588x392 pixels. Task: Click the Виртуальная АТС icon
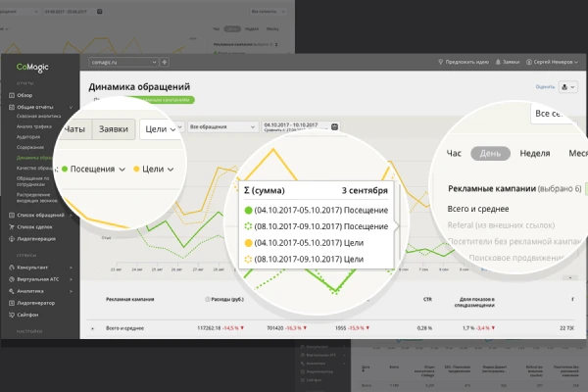click(12, 279)
